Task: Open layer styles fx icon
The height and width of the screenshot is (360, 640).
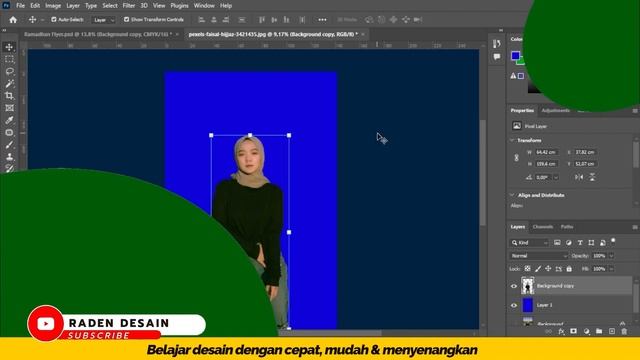Action: (x=561, y=331)
